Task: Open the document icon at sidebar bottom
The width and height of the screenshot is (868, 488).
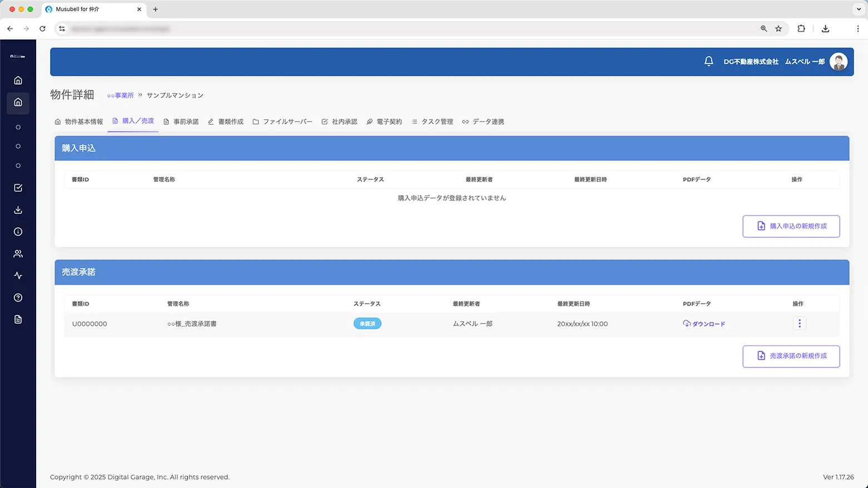Action: coord(18,319)
